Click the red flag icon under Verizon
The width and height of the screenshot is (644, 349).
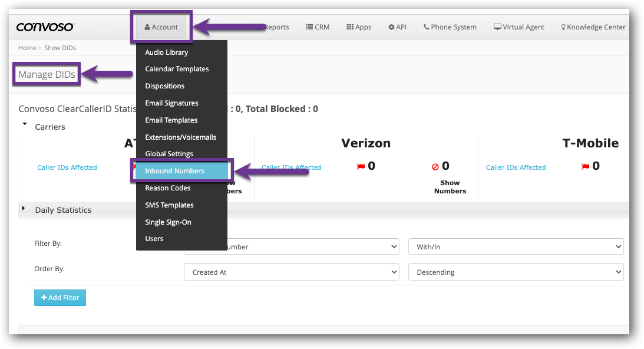tap(361, 166)
